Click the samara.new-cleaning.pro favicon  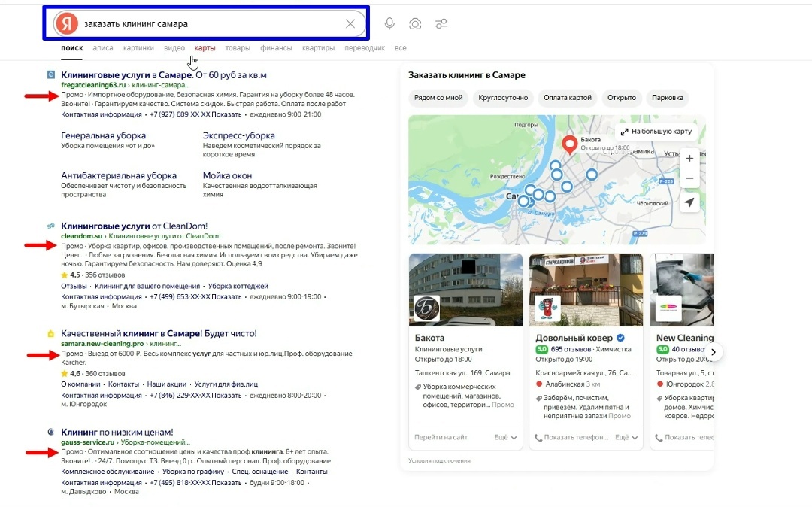[51, 333]
